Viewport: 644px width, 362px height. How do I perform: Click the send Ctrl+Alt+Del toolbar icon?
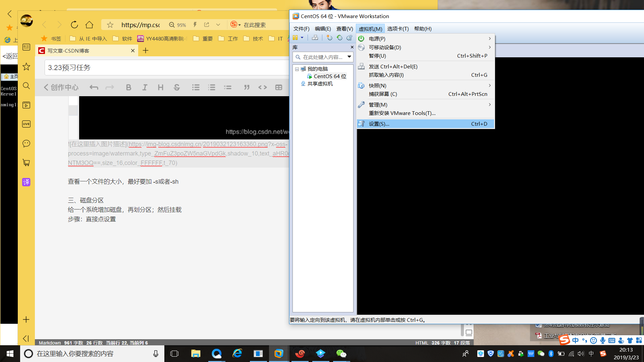pyautogui.click(x=315, y=38)
